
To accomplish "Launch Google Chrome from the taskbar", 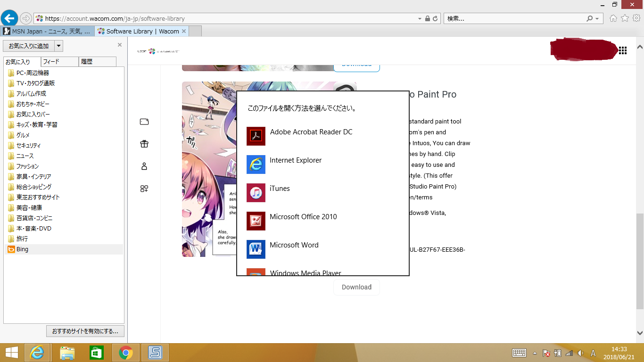I will [x=126, y=353].
